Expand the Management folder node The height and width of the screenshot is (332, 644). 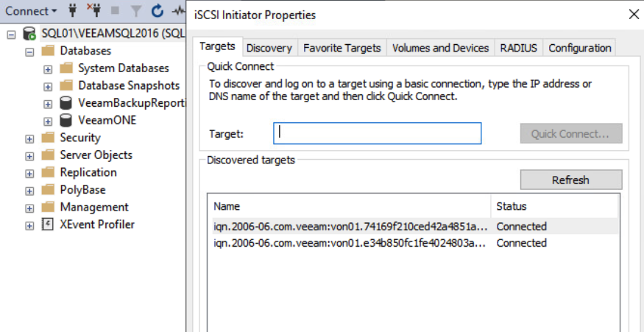[x=30, y=208]
